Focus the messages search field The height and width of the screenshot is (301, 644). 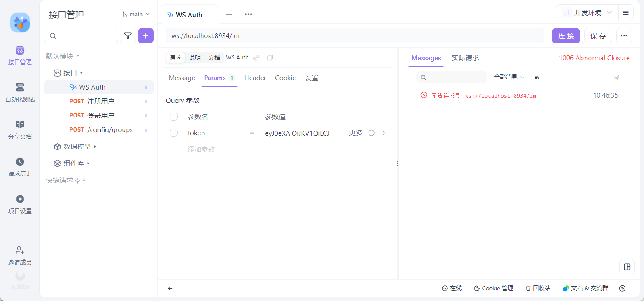451,77
